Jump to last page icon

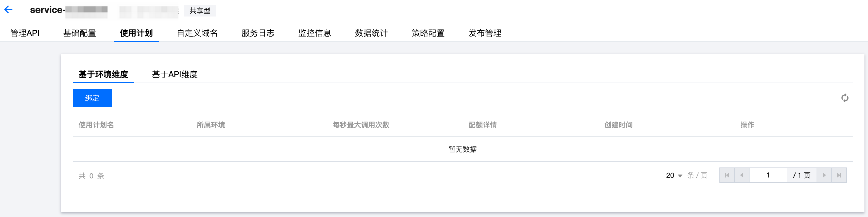pyautogui.click(x=839, y=175)
